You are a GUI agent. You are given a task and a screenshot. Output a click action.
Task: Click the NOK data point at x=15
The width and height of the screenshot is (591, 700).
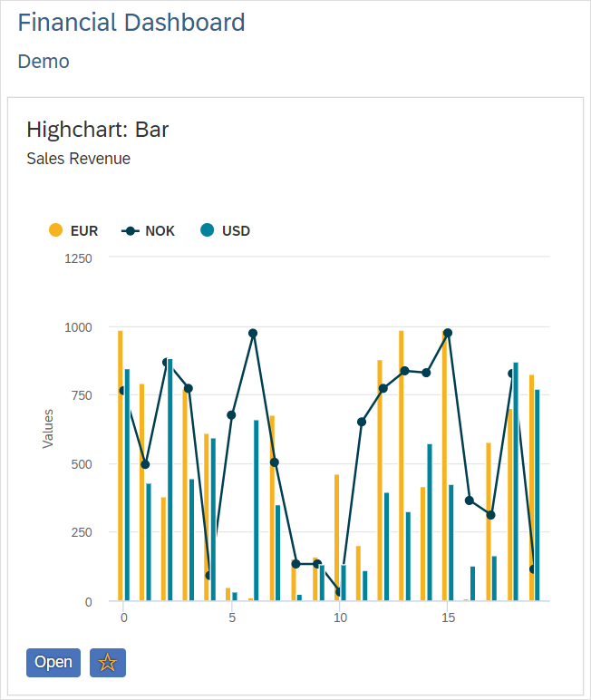(447, 333)
